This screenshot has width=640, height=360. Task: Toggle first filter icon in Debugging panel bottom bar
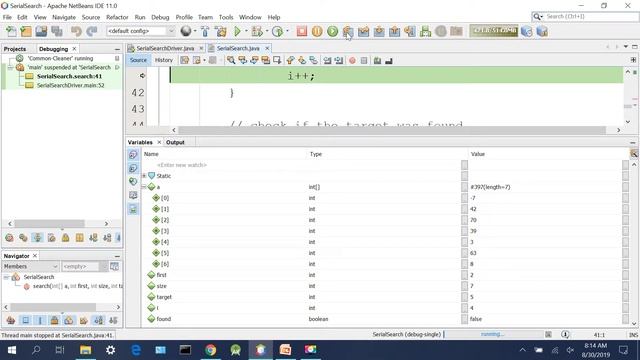tap(9, 238)
